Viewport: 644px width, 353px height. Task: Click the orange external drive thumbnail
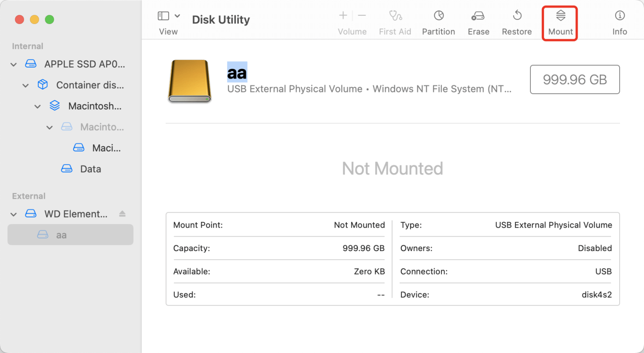[x=189, y=81]
